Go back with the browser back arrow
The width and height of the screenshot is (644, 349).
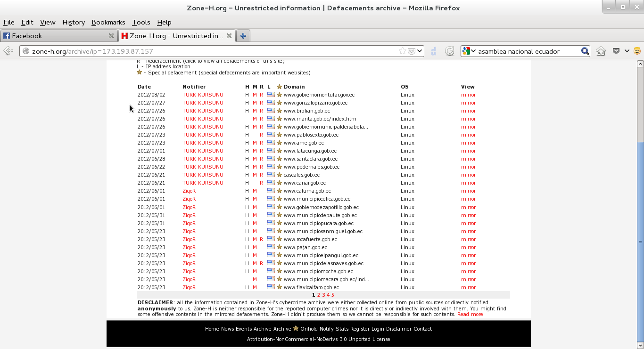click(8, 51)
